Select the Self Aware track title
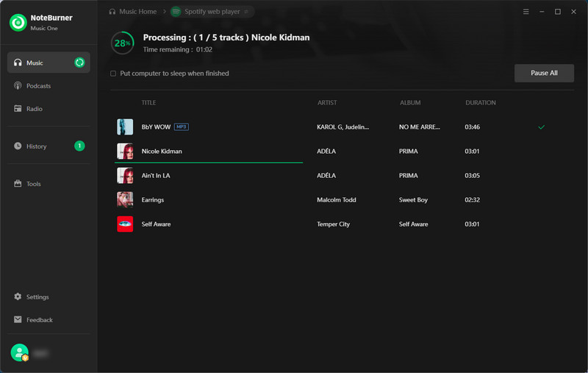 pyautogui.click(x=156, y=224)
